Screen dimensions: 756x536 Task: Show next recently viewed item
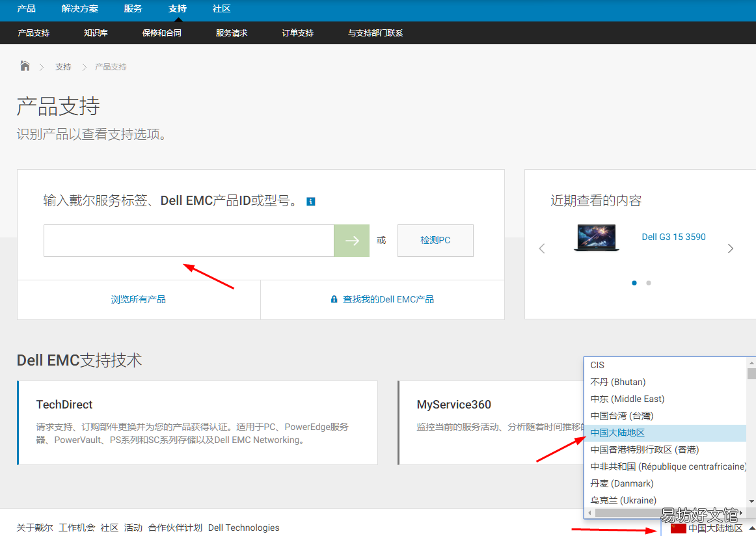pyautogui.click(x=731, y=248)
